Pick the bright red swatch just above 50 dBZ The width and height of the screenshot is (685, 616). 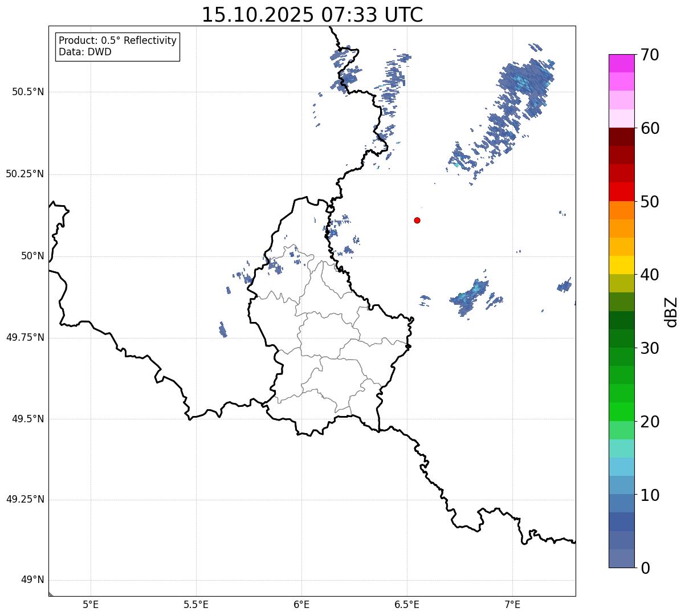click(x=622, y=192)
